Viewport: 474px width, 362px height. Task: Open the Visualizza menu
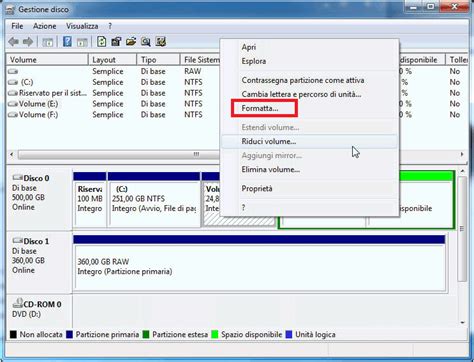tap(82, 26)
